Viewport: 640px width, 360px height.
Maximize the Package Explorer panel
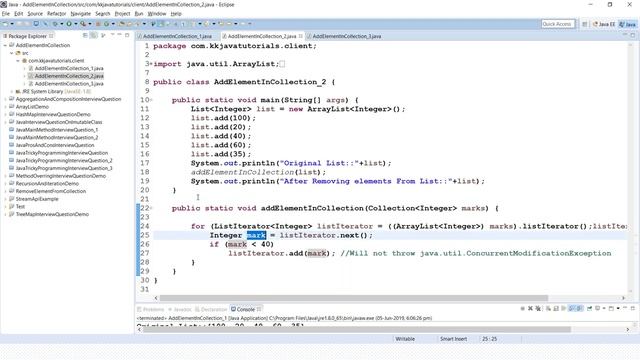(x=127, y=36)
